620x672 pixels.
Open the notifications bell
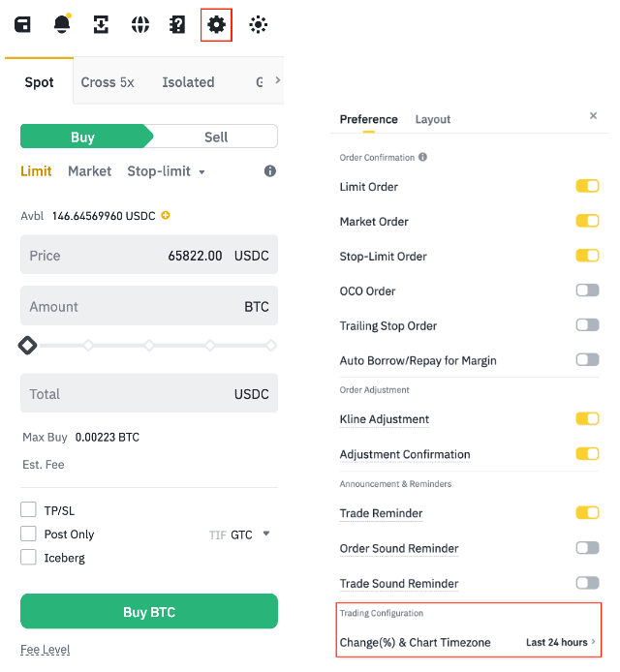point(62,25)
